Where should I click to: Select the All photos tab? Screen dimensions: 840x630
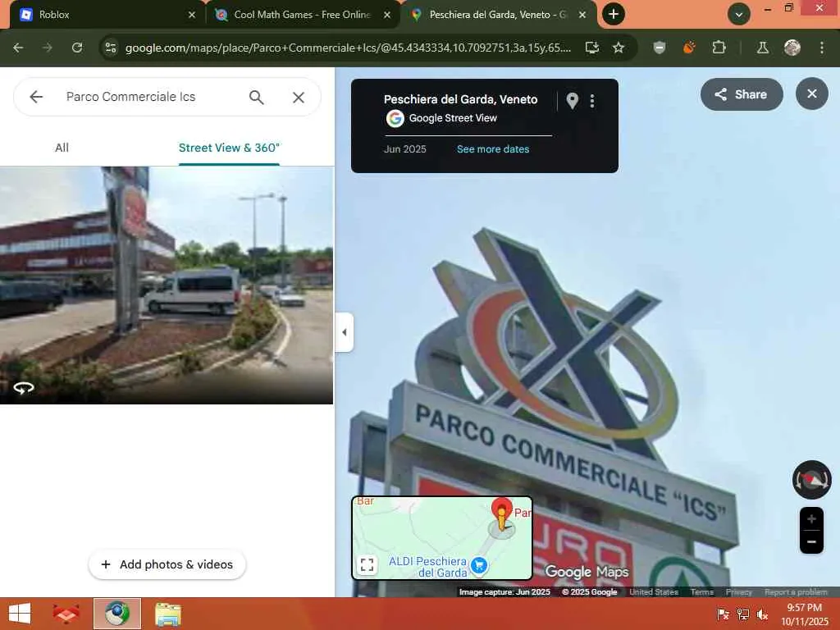(x=62, y=148)
